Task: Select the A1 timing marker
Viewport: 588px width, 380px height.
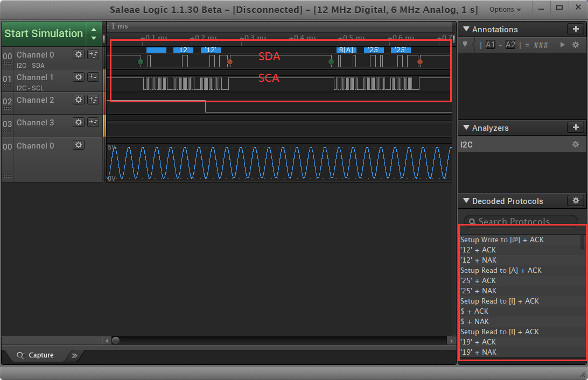Action: (490, 45)
